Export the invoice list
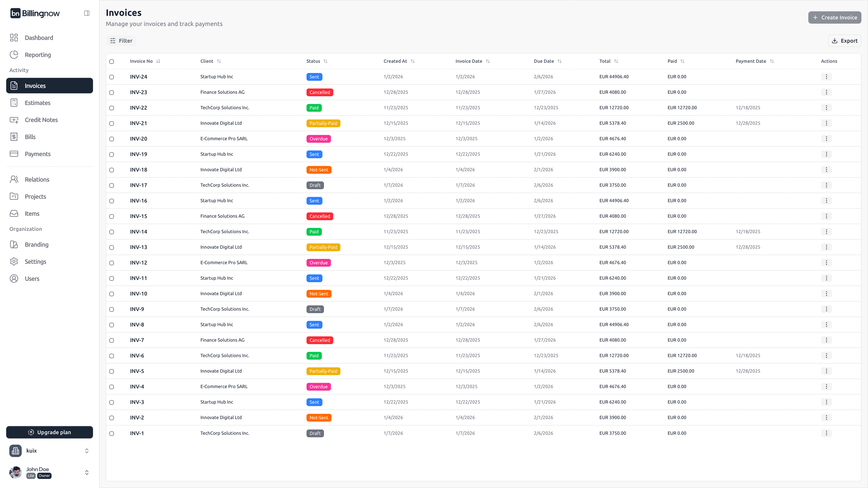The image size is (868, 488). click(844, 40)
